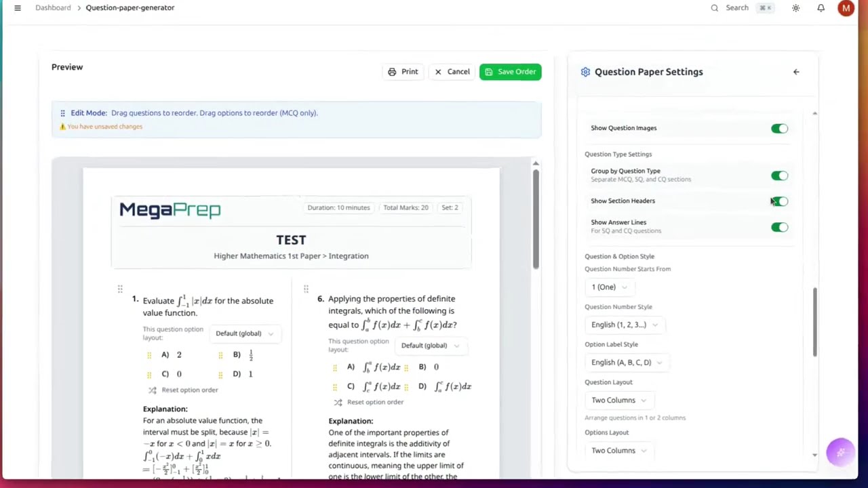Click the Cancel button
Viewport: 868px width, 488px height.
pyautogui.click(x=452, y=72)
